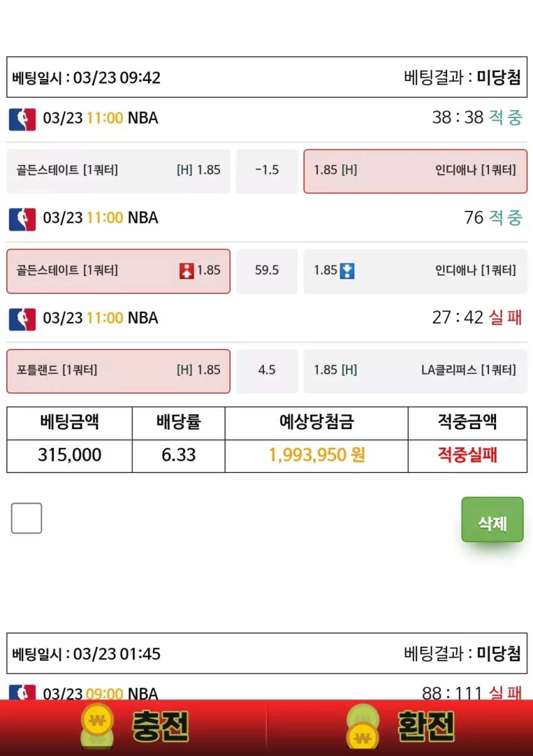
Task: Click the NBA logo beside the 76 result
Action: click(23, 218)
